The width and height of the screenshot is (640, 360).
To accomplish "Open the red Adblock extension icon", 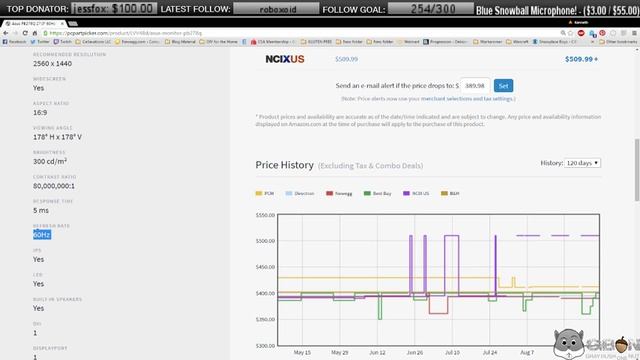I will click(581, 33).
